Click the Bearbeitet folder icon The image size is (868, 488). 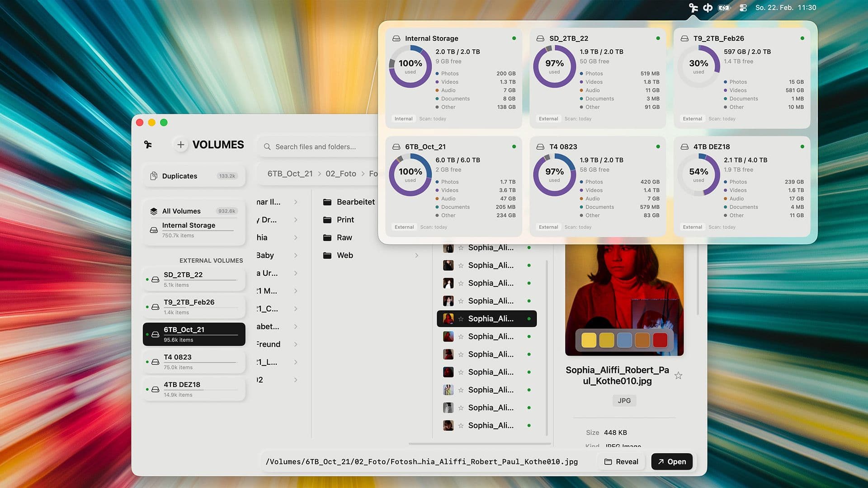[327, 202]
